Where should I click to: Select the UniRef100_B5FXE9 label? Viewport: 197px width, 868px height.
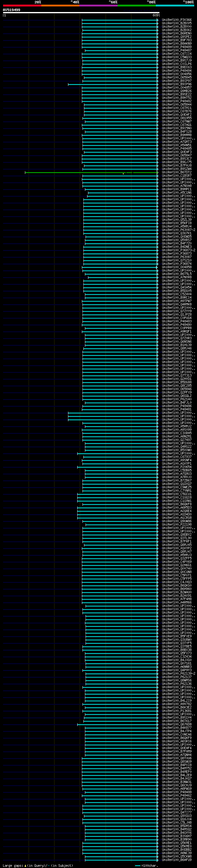176,636
